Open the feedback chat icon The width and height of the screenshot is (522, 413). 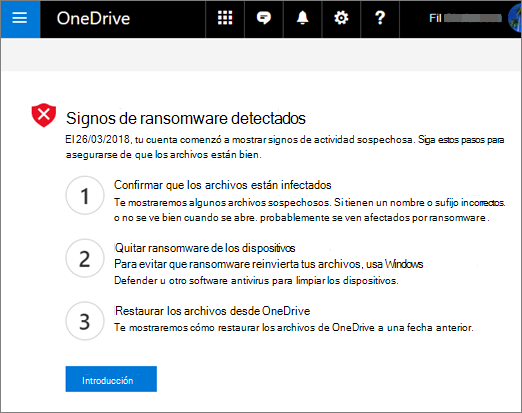click(x=264, y=18)
